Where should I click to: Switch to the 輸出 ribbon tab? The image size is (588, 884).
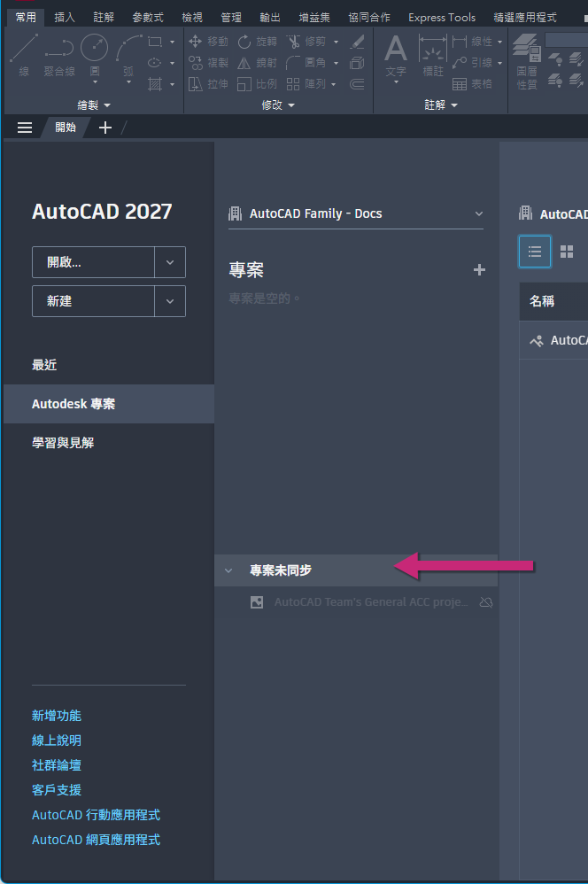(x=270, y=18)
